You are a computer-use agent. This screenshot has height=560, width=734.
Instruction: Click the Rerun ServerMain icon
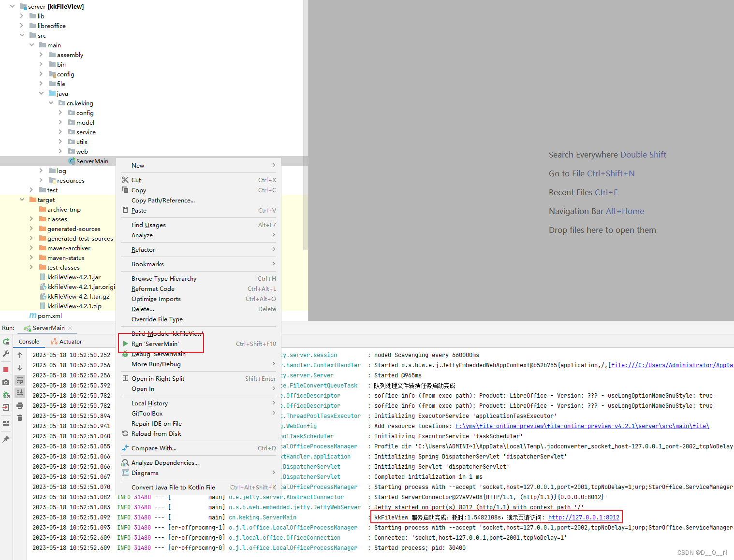[6, 341]
